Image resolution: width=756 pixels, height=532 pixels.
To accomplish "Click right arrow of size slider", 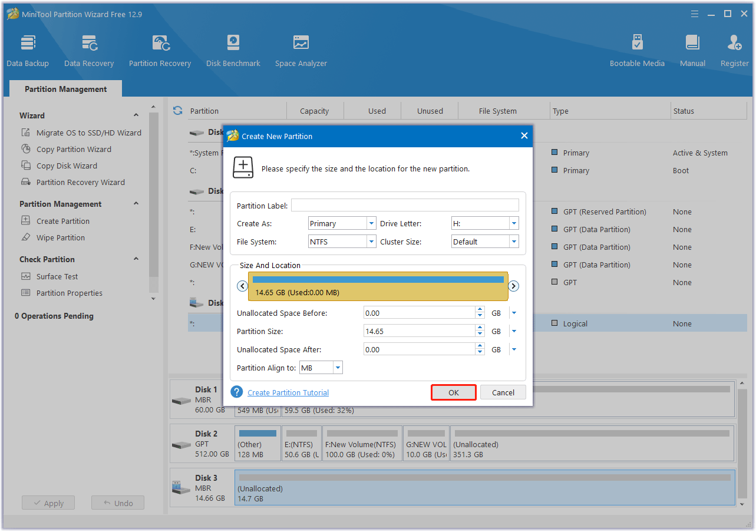I will pos(513,286).
